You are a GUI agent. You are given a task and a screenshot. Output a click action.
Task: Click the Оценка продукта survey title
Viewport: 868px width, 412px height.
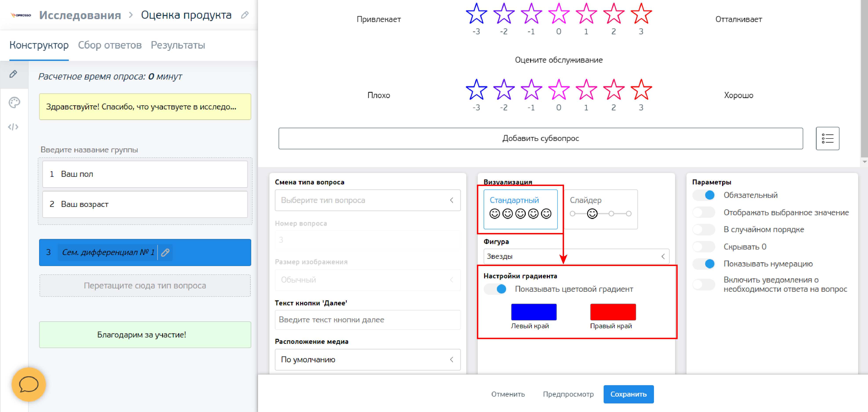coord(186,15)
